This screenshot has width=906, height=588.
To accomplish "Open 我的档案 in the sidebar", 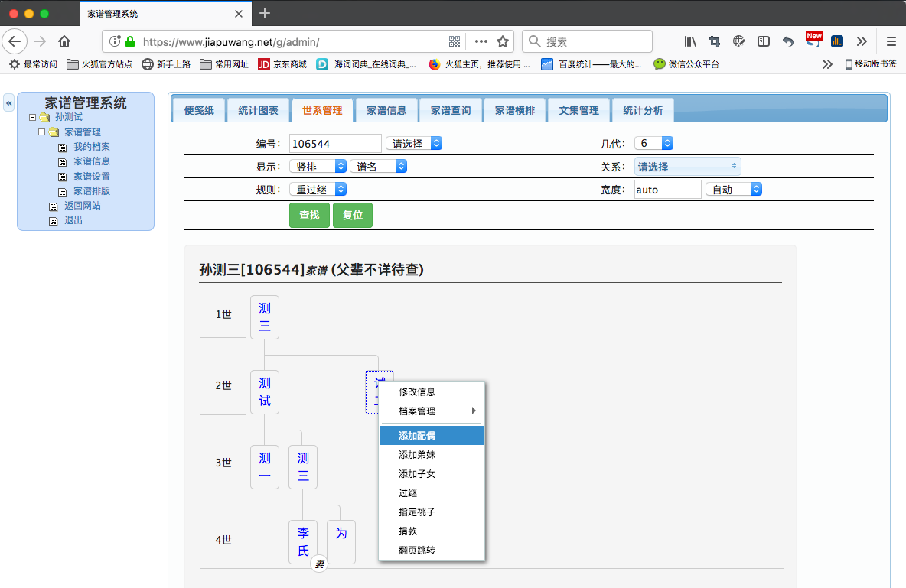I will pyautogui.click(x=91, y=147).
